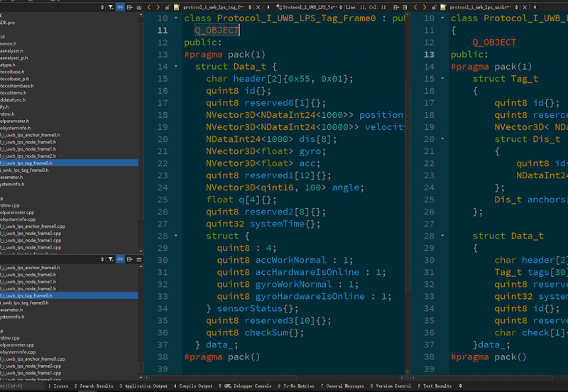568x392 pixels.
Task: Select _i_uwb_lps_node_frame0.cpp in upper project tree
Action: (x=31, y=234)
